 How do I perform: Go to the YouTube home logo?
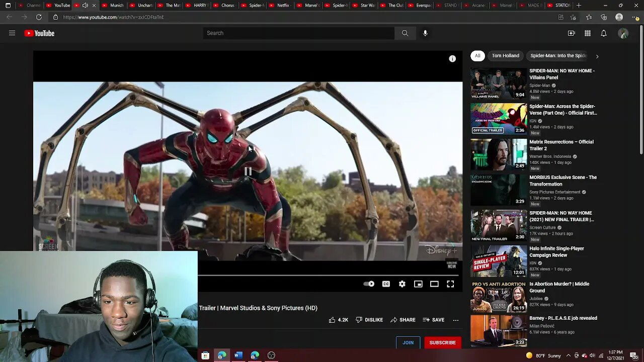pos(39,33)
